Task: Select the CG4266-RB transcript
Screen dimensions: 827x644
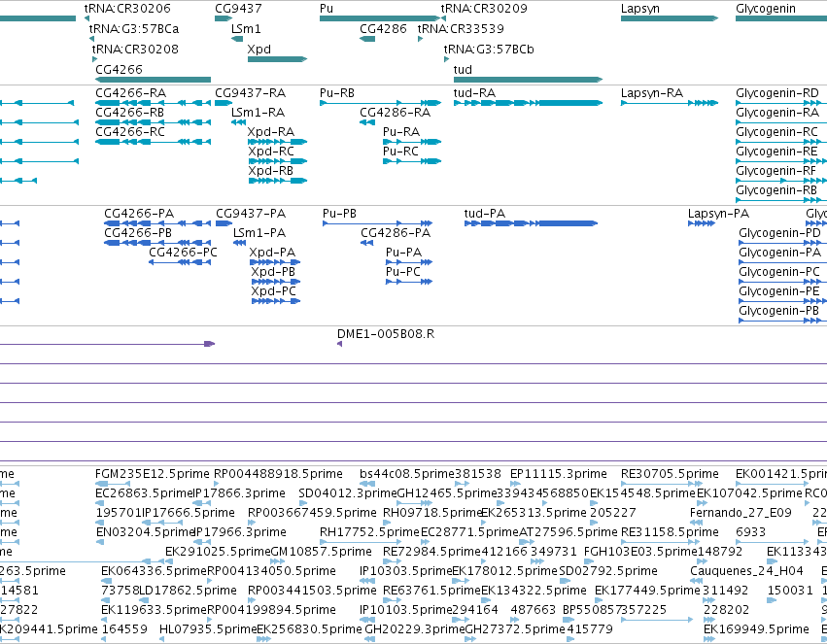Action: pyautogui.click(x=153, y=122)
